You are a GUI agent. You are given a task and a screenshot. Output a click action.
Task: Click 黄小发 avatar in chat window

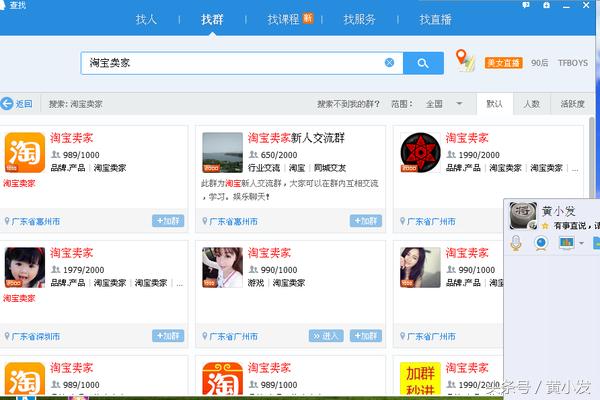tap(523, 216)
